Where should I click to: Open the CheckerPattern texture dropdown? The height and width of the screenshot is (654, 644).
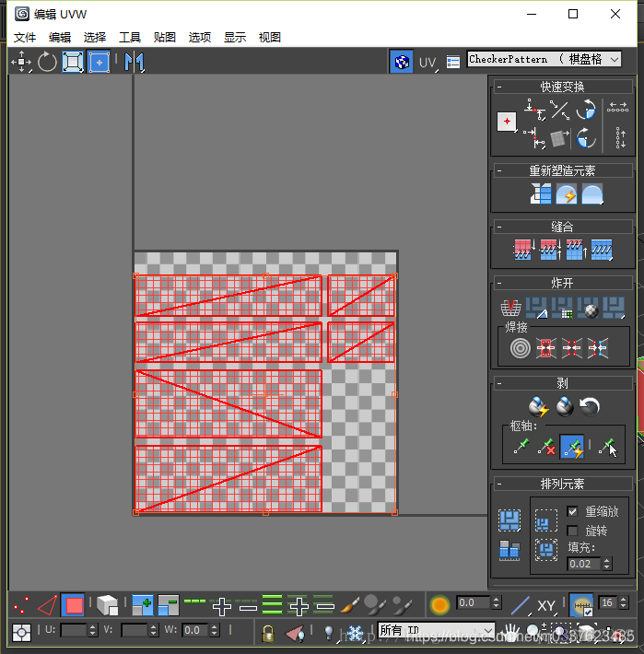point(544,59)
